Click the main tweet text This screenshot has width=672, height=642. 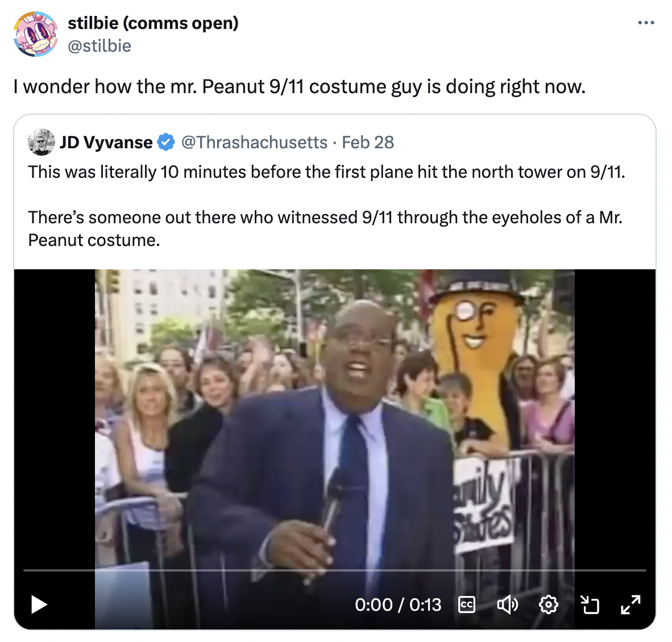pos(299,86)
